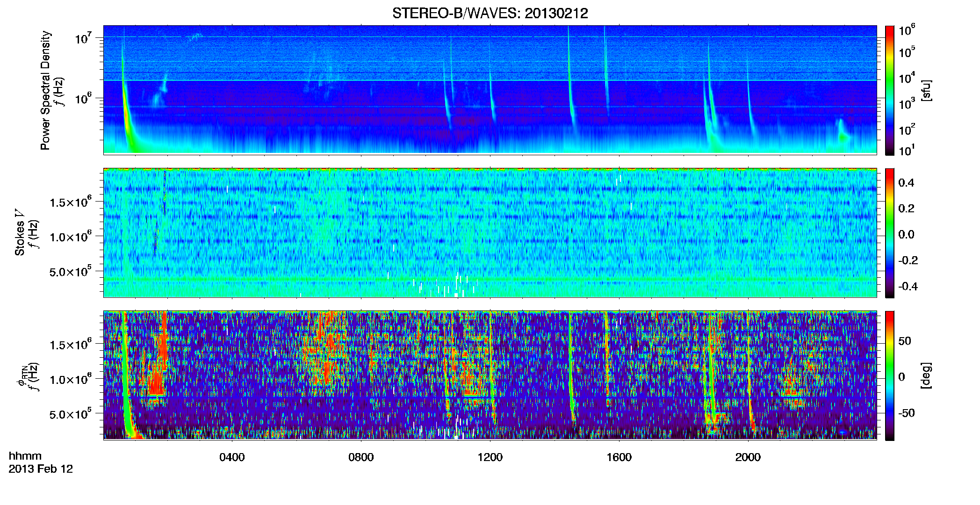
Task: Click the [deg] colorbar unit label
Action: click(x=926, y=375)
